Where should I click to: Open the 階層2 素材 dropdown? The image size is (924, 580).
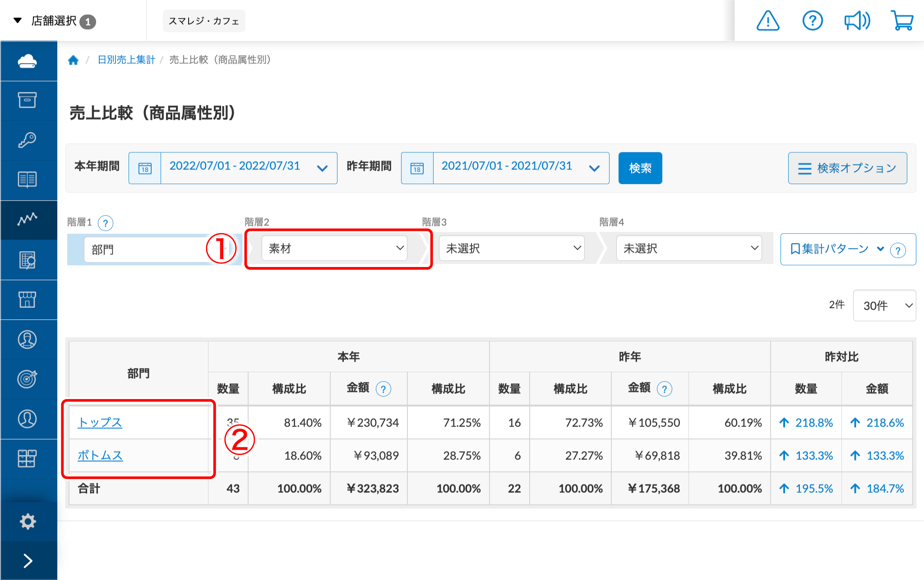tap(334, 249)
